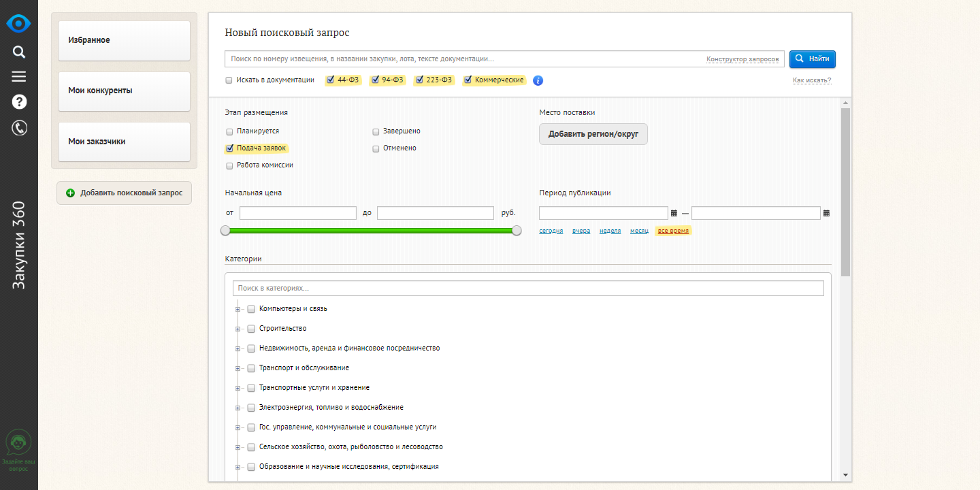Screen dimensions: 980x490
Task: Click the scrollbar up arrow
Action: [x=846, y=103]
